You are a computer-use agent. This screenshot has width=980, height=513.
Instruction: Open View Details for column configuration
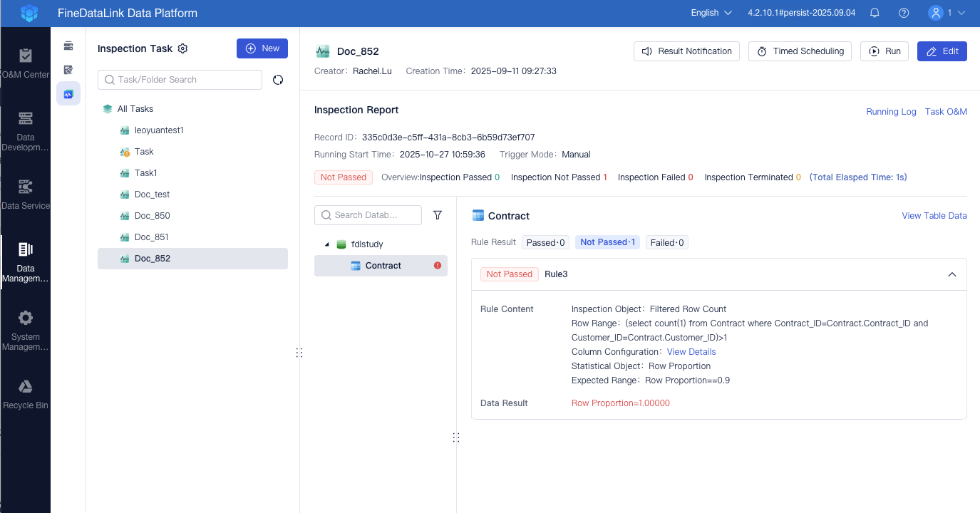(691, 352)
